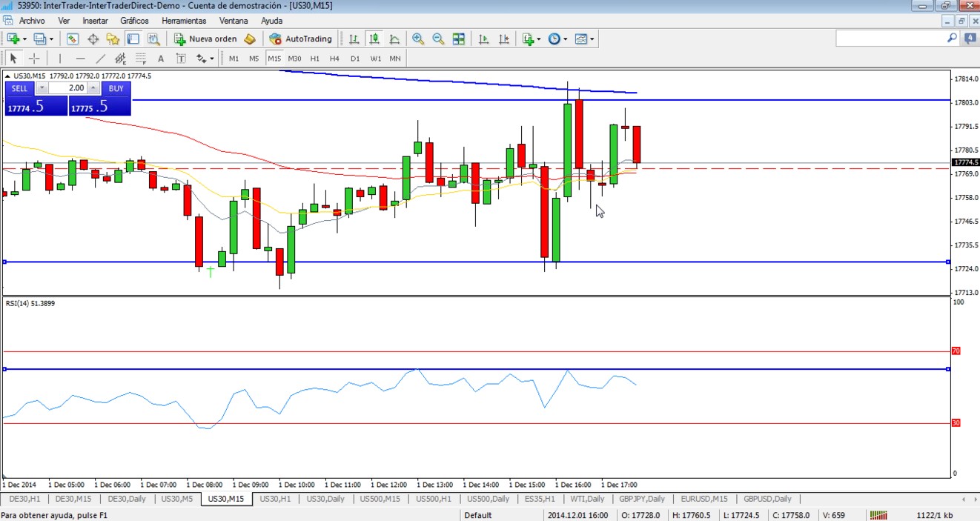Toggle chart auto scroll icon
Viewport: 980px width, 521px height.
pyautogui.click(x=484, y=39)
